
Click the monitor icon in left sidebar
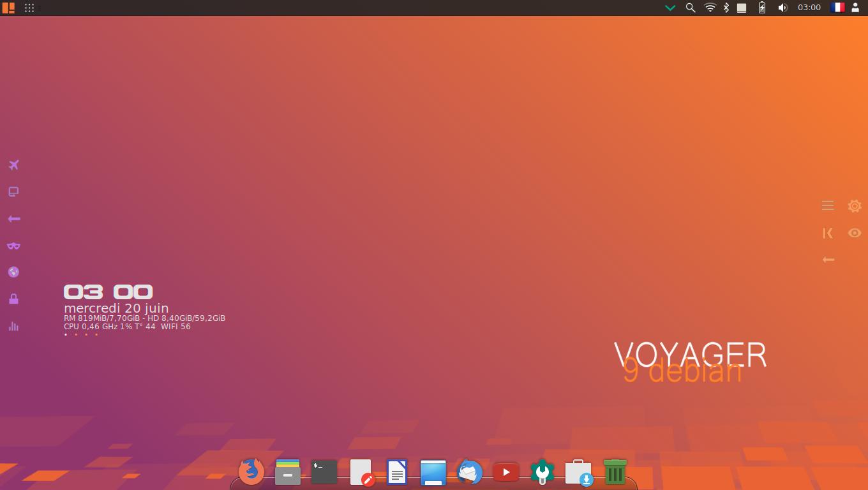coord(13,191)
